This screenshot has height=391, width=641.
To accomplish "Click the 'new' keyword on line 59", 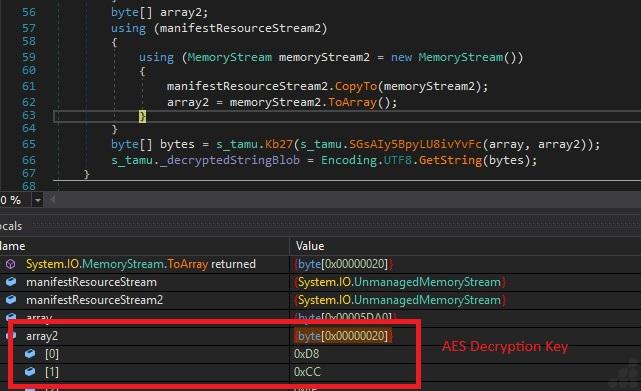I will pos(401,57).
